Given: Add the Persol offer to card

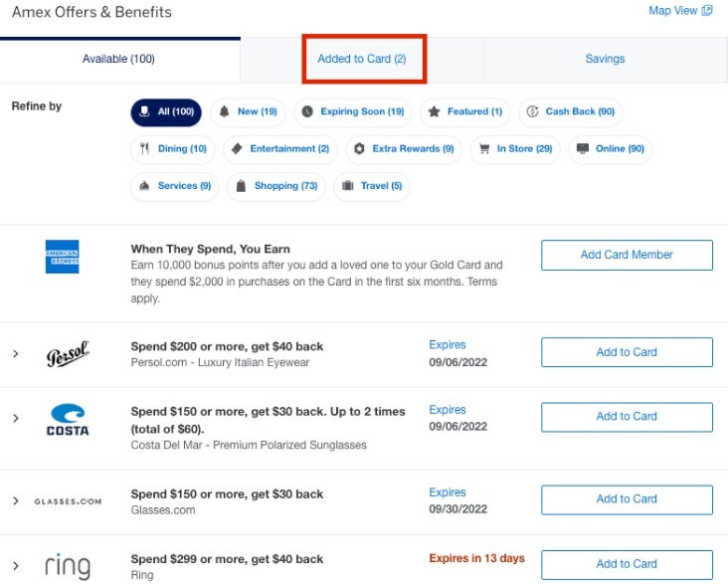Looking at the screenshot, I should coord(627,352).
